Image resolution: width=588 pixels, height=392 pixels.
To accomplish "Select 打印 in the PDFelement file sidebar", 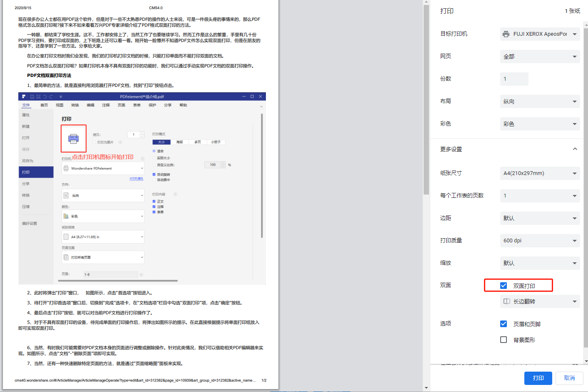I will pyautogui.click(x=25, y=172).
